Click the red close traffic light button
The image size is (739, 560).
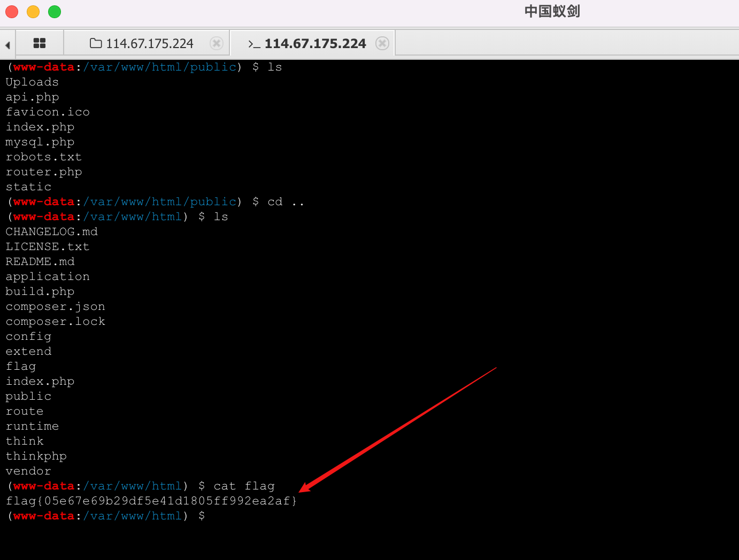(11, 11)
